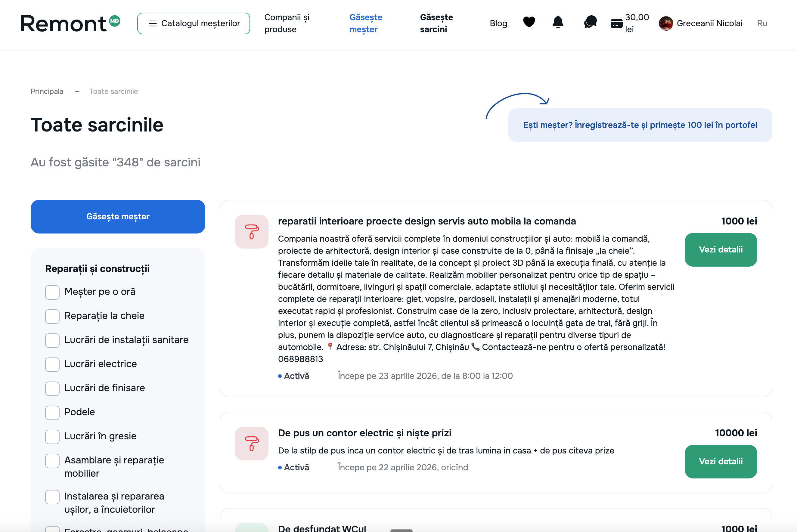
Task: Click Vezi detalii for 10000 lei task
Action: click(720, 461)
